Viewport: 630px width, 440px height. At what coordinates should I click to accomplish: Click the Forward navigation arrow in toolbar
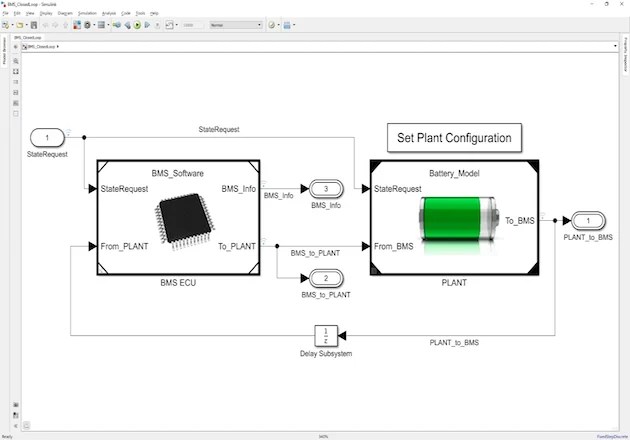pyautogui.click(x=55, y=25)
